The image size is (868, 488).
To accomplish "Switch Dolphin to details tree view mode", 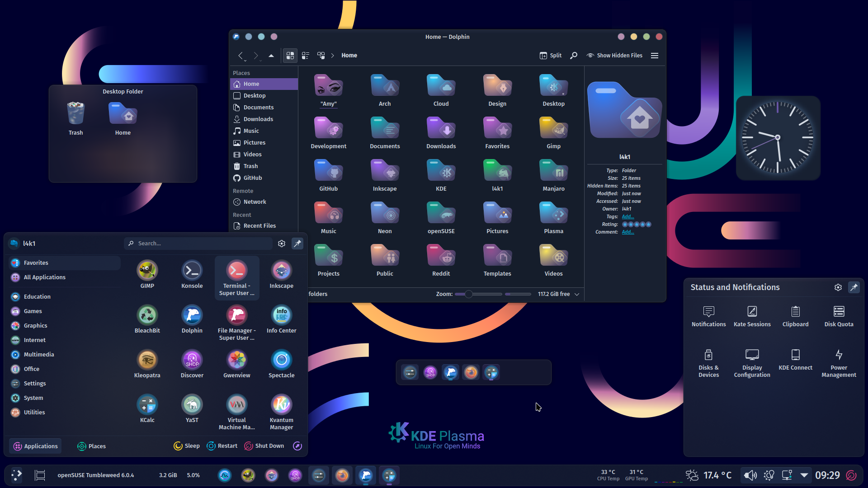I will pyautogui.click(x=321, y=56).
